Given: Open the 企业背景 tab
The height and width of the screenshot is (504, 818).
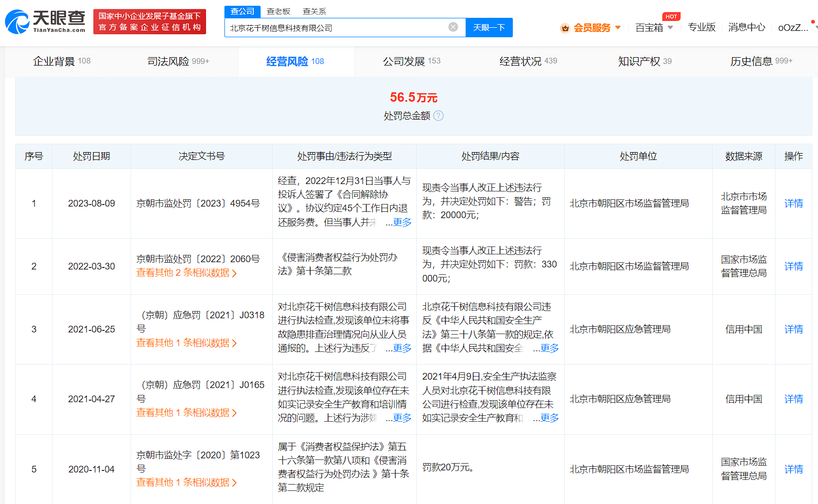Looking at the screenshot, I should pyautogui.click(x=62, y=61).
